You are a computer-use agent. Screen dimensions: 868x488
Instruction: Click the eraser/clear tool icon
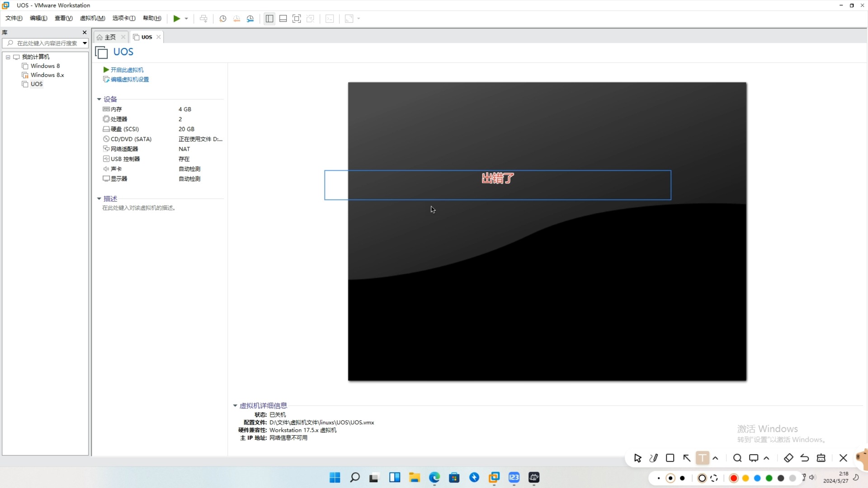[x=788, y=458]
